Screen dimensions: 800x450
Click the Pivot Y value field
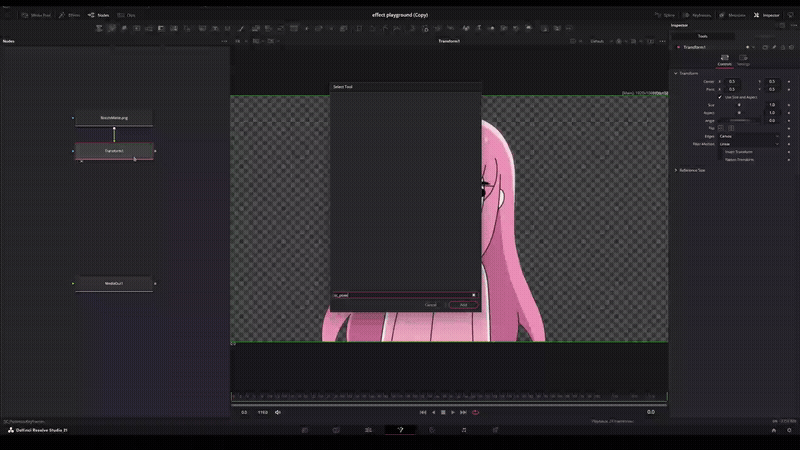pyautogui.click(x=771, y=89)
